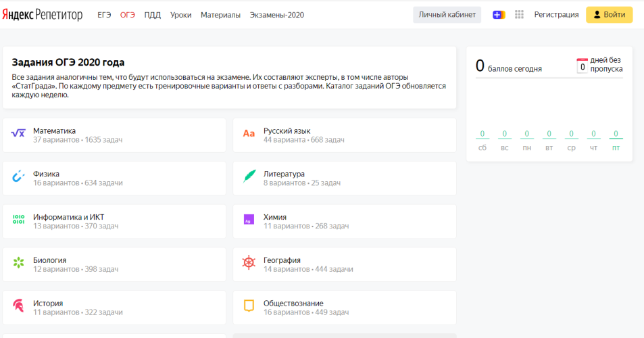This screenshot has width=644, height=338.
Task: Open the Информатика и ИКТ subject link
Action: point(68,217)
